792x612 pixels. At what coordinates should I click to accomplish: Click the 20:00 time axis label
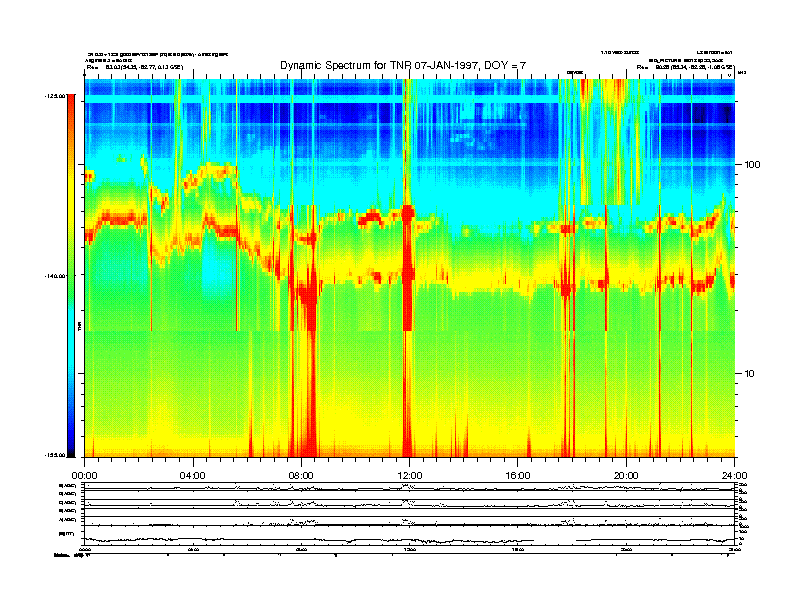626,476
